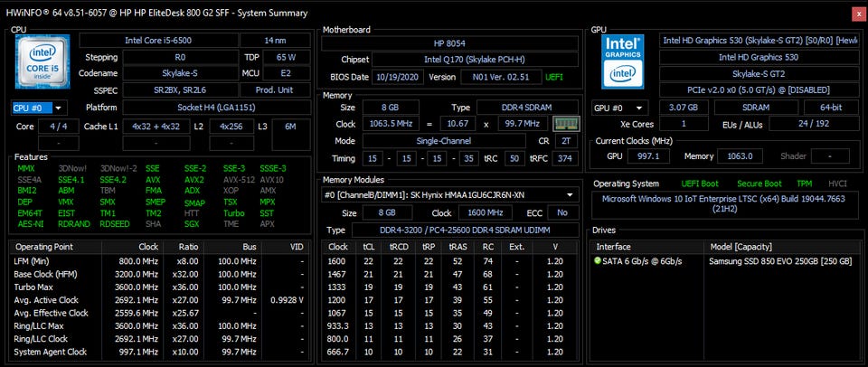Click the MCU value E2

point(287,73)
